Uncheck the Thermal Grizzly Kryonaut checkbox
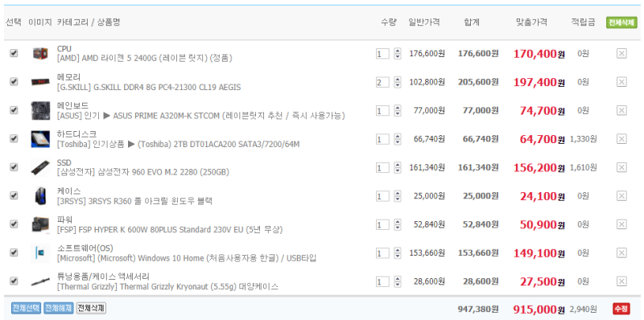644x320 pixels. tap(14, 281)
